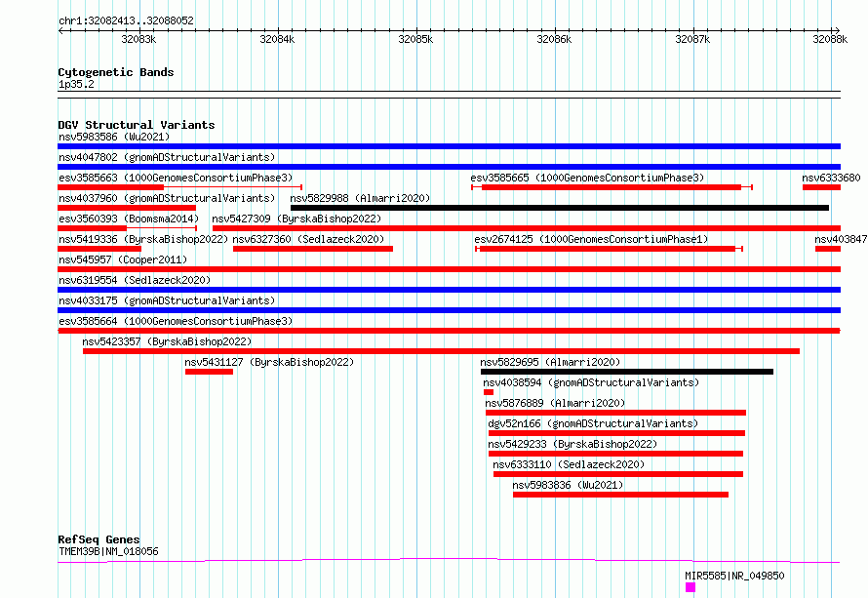Viewport: 868px width, 598px height.
Task: Open nsv4038594 gnomADStructuralVariants label
Action: 591,382
